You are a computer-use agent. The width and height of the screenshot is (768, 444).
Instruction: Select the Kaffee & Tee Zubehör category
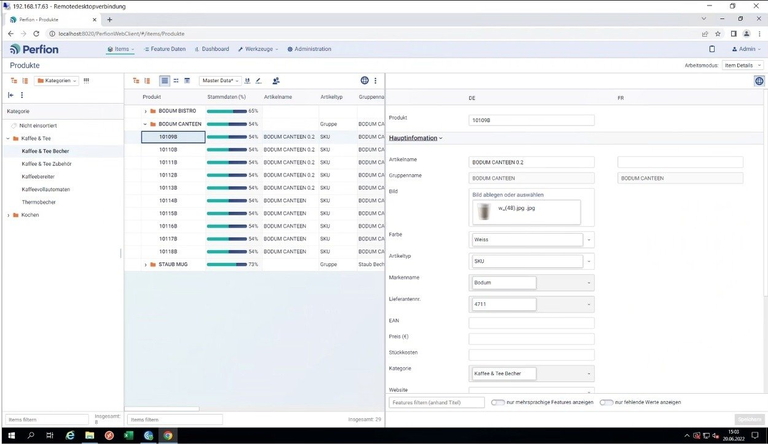click(47, 164)
